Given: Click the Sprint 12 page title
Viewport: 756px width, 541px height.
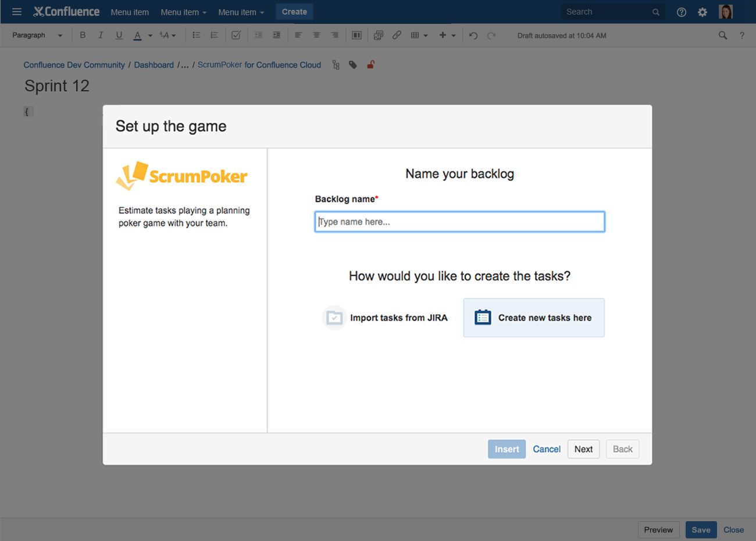Looking at the screenshot, I should click(x=57, y=86).
